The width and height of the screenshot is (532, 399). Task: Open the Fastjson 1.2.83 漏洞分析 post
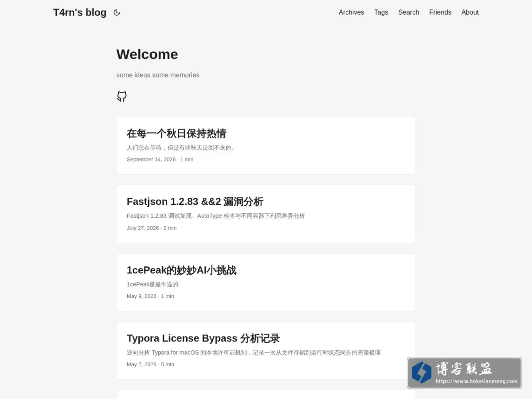tap(195, 202)
